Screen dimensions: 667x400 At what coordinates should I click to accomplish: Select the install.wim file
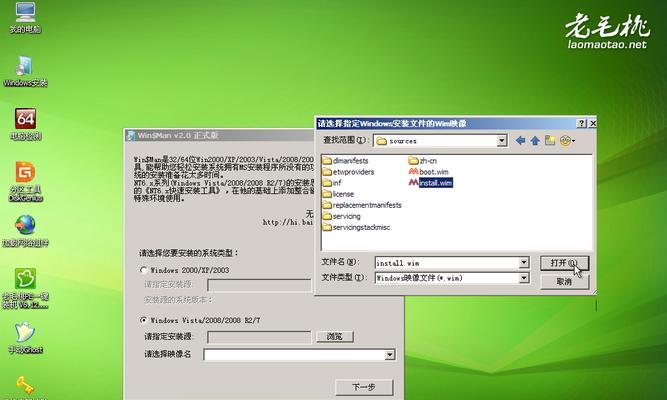pos(430,183)
